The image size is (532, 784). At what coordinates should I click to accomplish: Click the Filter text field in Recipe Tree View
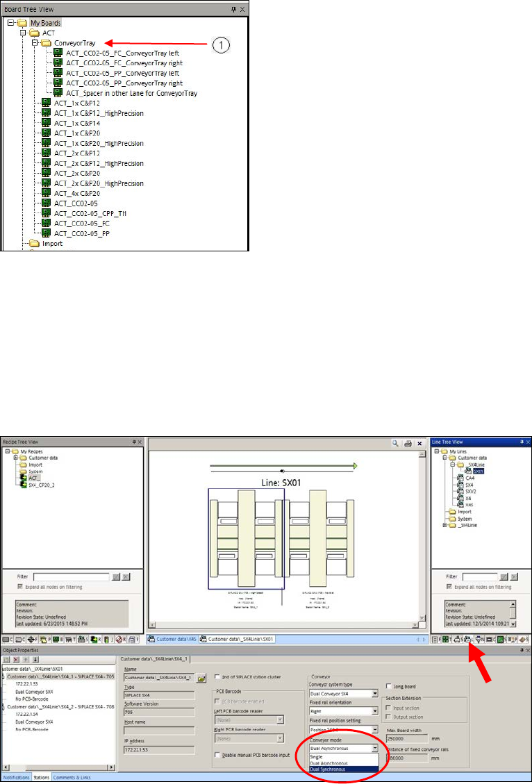72,576
